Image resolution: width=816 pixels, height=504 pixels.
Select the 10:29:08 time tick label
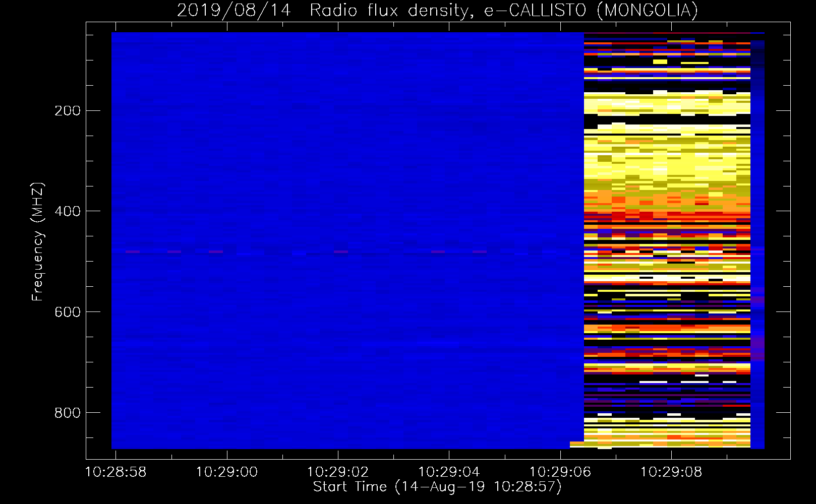671,472
